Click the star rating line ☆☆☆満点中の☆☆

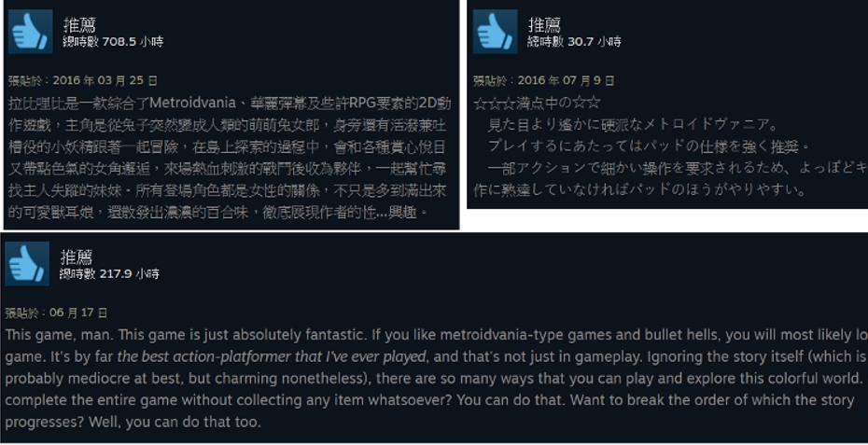537,103
